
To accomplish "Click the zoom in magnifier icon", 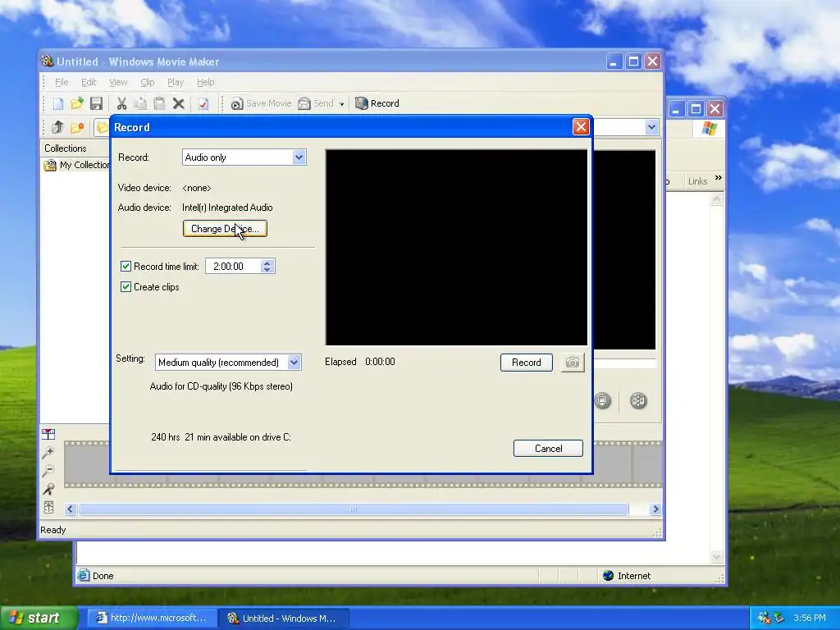I will pos(48,453).
